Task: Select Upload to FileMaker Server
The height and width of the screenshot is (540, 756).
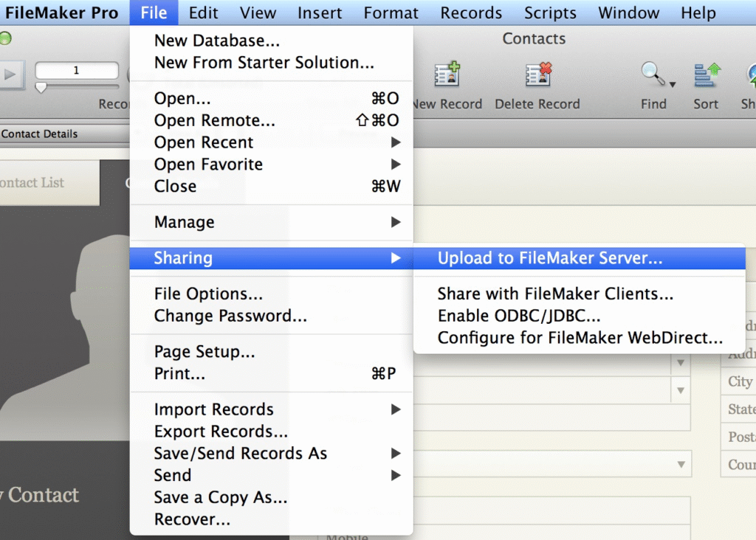Action: (x=550, y=258)
